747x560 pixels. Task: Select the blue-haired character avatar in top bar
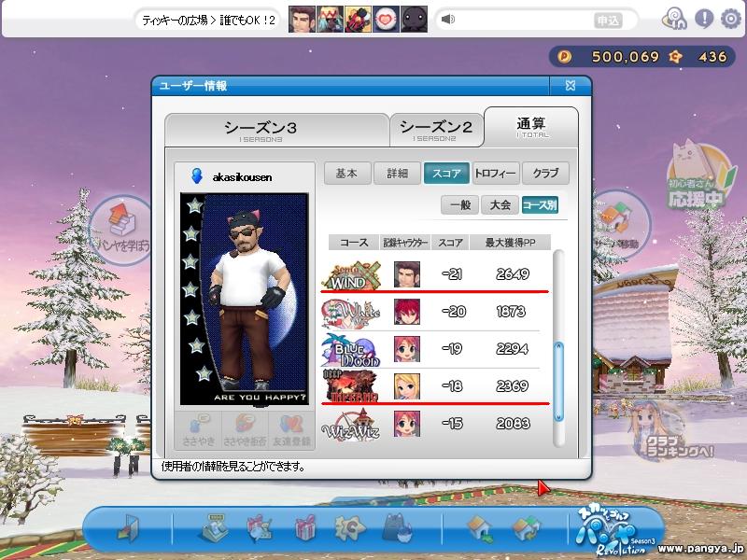click(x=330, y=19)
